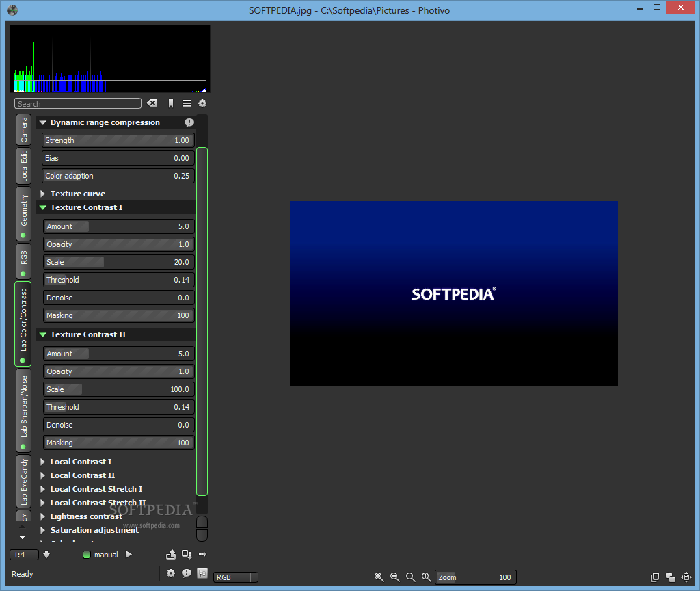Switch to the Geometry tab
Viewport: 700px width, 591px height.
pyautogui.click(x=24, y=214)
